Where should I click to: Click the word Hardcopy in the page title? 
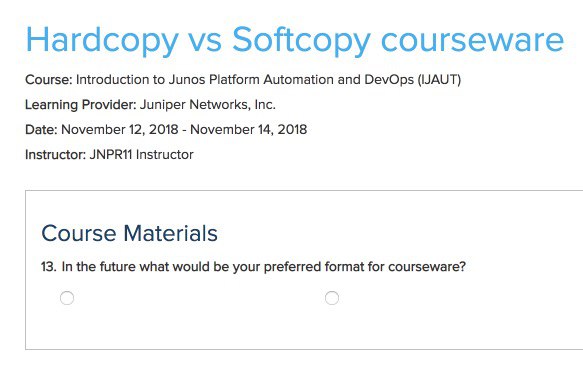tap(102, 41)
